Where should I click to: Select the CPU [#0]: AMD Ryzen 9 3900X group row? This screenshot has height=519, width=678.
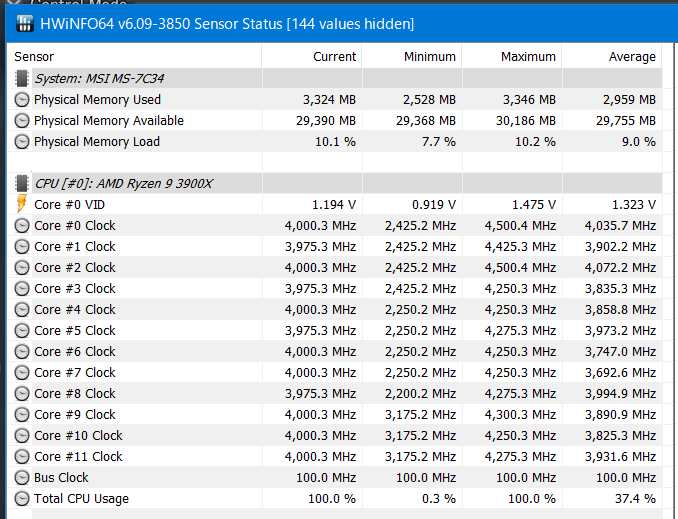click(335, 184)
